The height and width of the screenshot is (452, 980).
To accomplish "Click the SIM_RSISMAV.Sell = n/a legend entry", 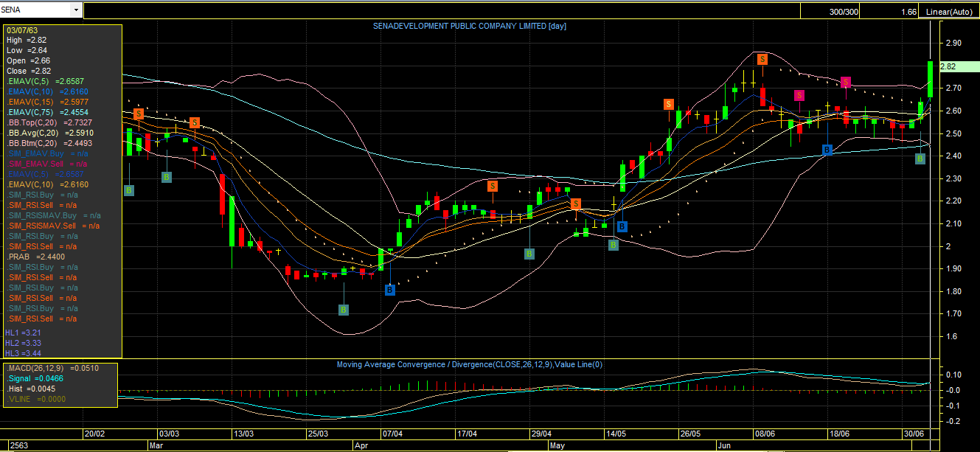I will (x=53, y=226).
